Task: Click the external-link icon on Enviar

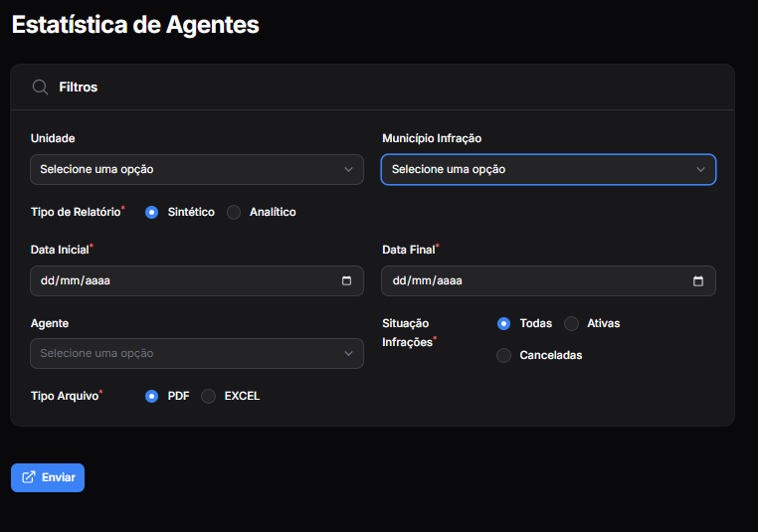Action: click(29, 477)
